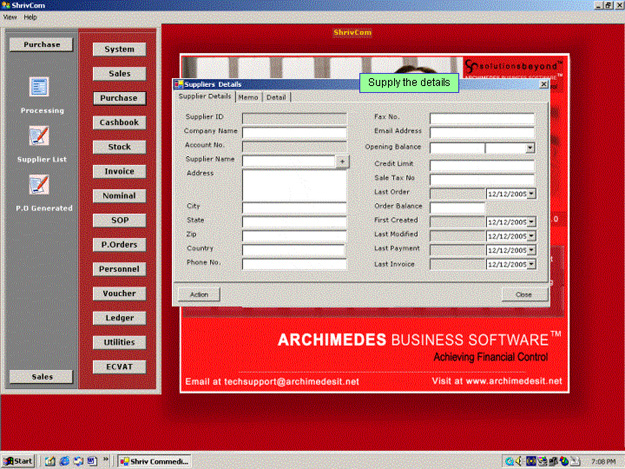
Task: Open the View menu
Action: [x=10, y=17]
